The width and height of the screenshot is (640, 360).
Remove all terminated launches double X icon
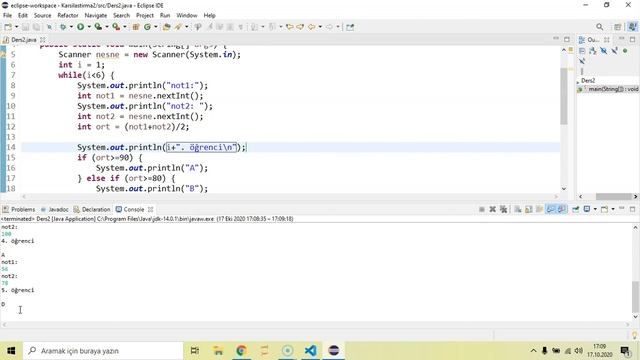(x=504, y=209)
